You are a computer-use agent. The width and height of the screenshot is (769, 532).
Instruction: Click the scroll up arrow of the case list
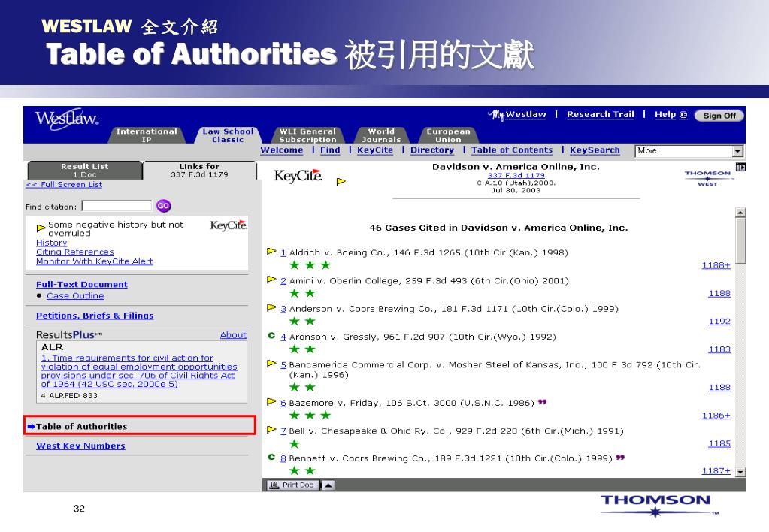click(740, 213)
